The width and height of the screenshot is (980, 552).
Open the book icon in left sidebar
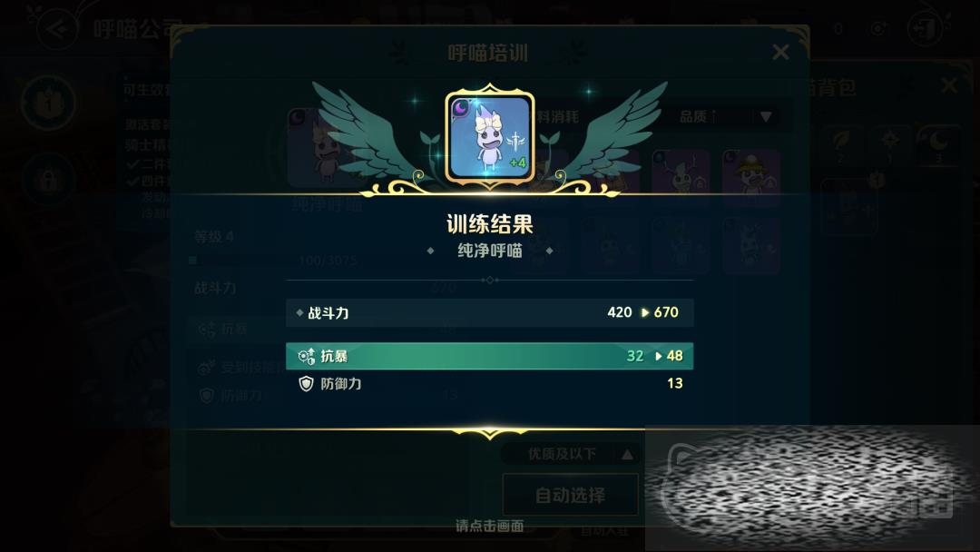point(48,102)
